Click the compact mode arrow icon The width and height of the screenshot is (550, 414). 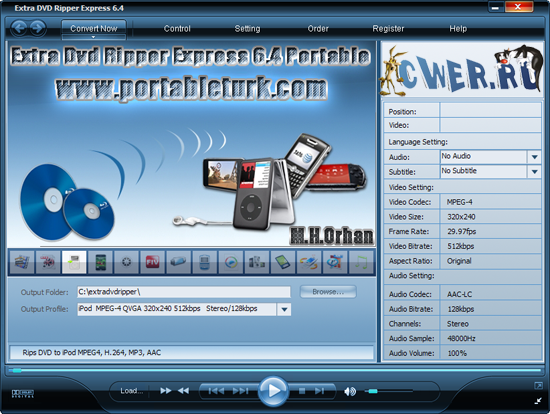tap(538, 400)
